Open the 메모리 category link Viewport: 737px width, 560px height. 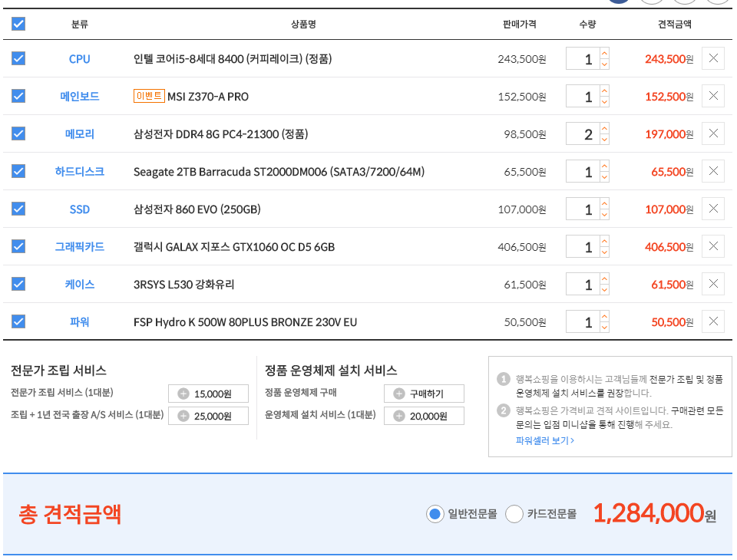point(79,134)
